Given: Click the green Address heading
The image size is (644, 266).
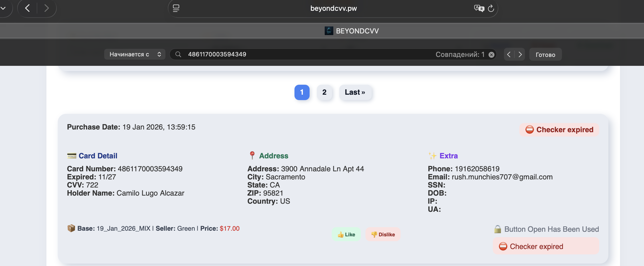Looking at the screenshot, I should pyautogui.click(x=274, y=156).
